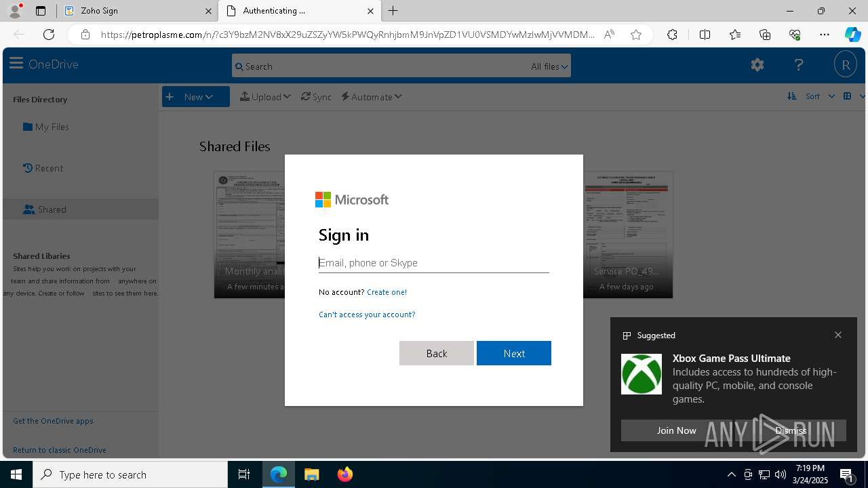Open the All files filter dropdown
This screenshot has width=868, height=488.
coord(549,66)
